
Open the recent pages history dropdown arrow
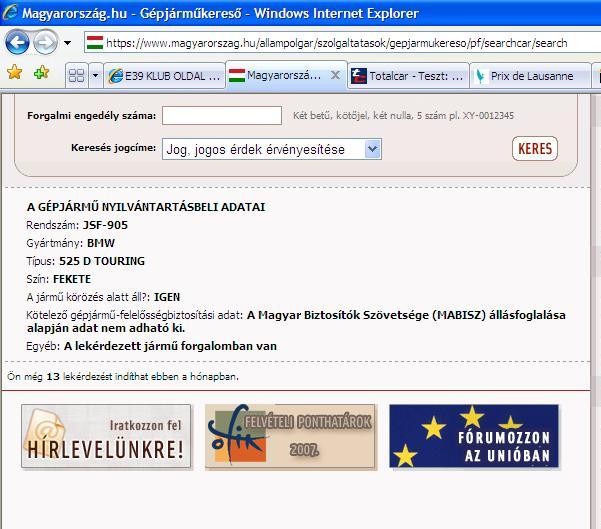[x=67, y=43]
